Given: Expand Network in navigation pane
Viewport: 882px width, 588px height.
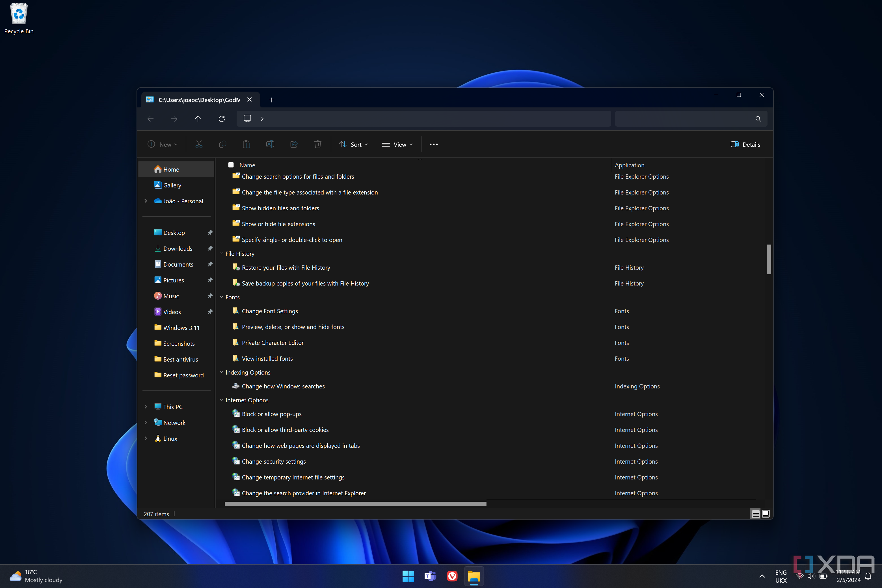Looking at the screenshot, I should [146, 423].
